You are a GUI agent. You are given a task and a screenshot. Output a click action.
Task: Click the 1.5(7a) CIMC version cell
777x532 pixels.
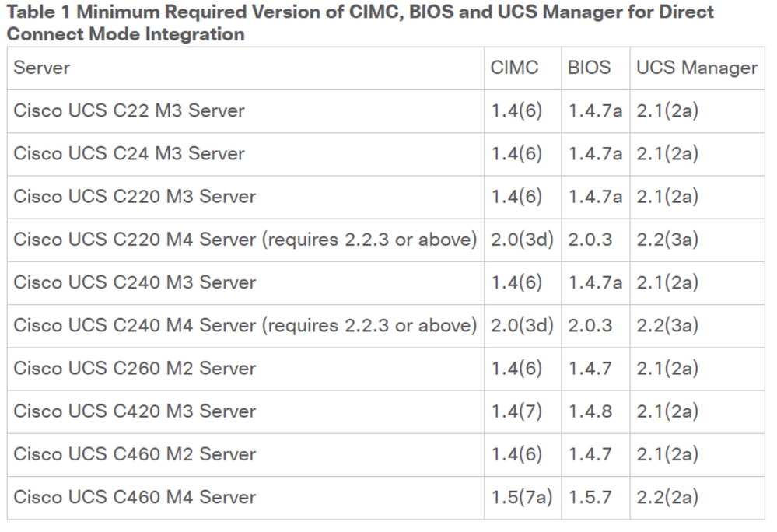click(x=521, y=497)
